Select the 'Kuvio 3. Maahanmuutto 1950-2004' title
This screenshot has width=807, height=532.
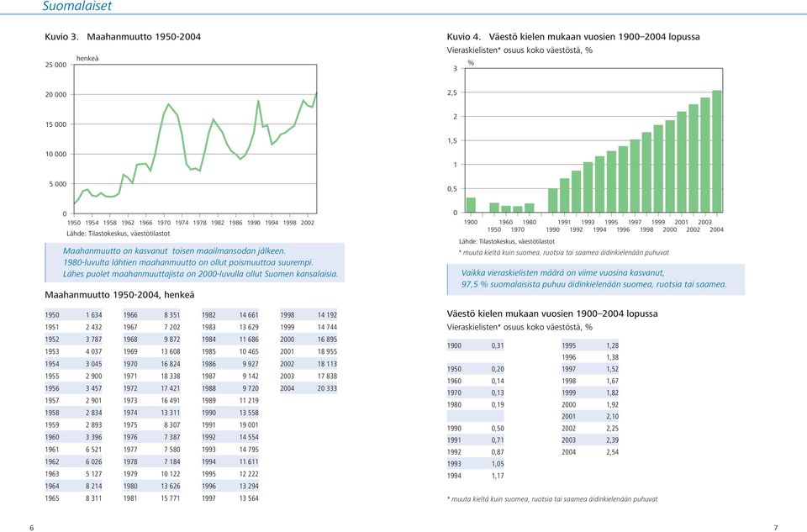[123, 36]
